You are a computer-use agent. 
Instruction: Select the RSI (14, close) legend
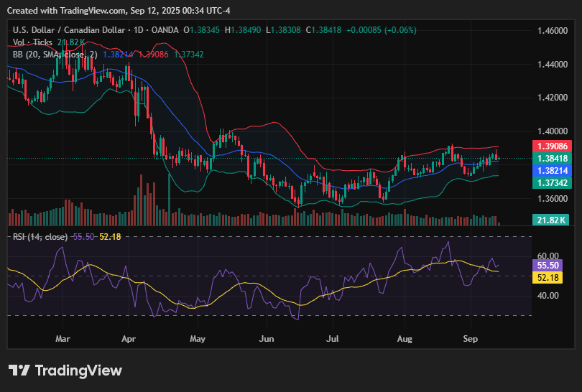(x=40, y=237)
